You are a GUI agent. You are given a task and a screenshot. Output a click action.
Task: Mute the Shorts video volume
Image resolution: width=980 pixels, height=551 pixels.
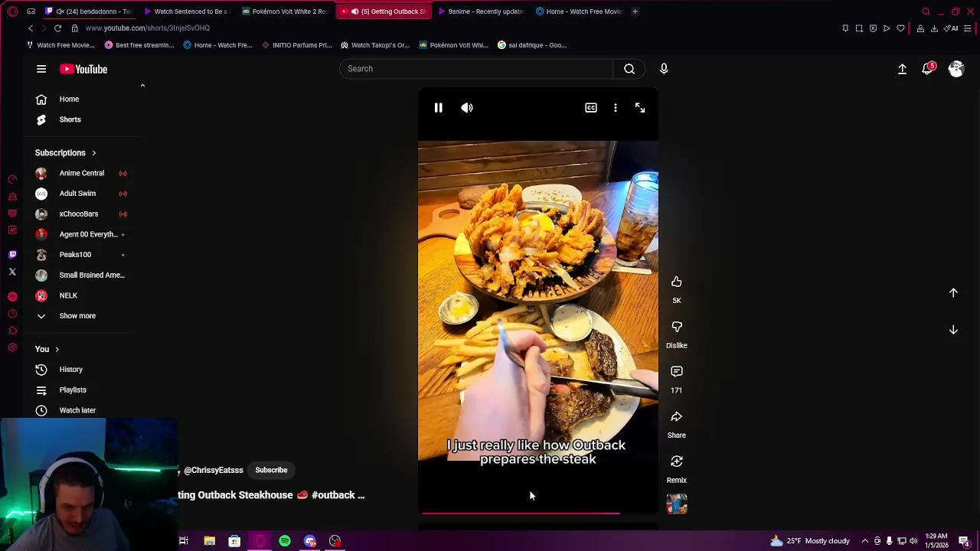467,108
